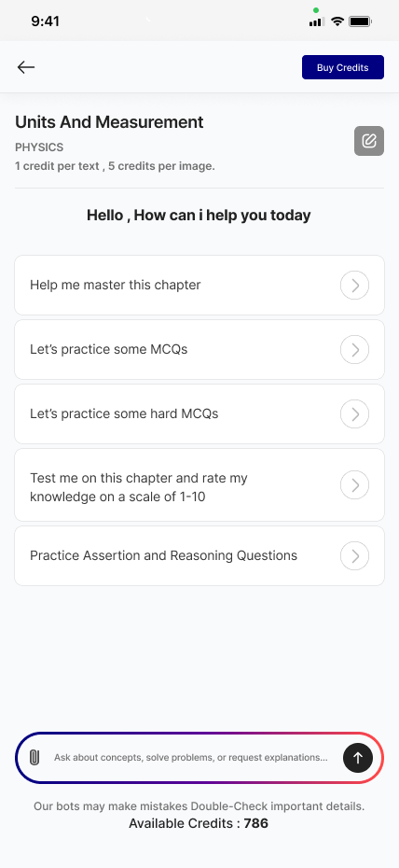399x868 pixels.
Task: Tap the back arrow icon
Action: pos(26,67)
